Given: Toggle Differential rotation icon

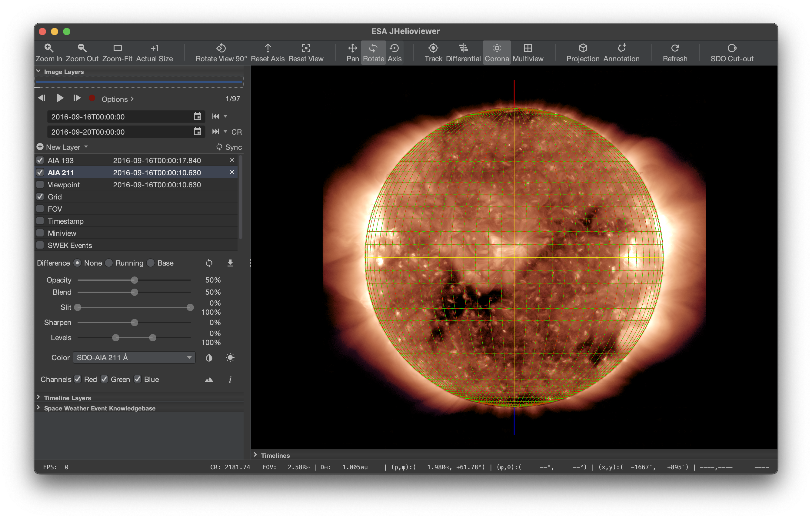Looking at the screenshot, I should pos(463,48).
